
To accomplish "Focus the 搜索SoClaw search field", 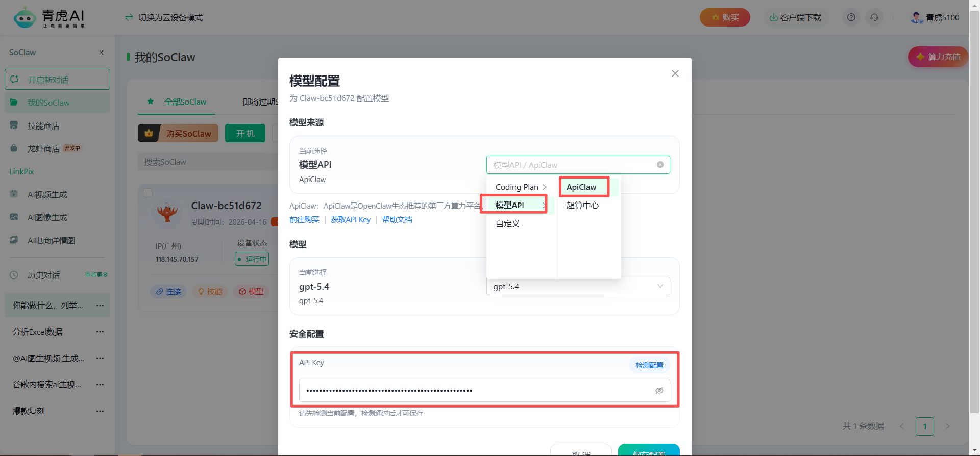I will coord(208,162).
